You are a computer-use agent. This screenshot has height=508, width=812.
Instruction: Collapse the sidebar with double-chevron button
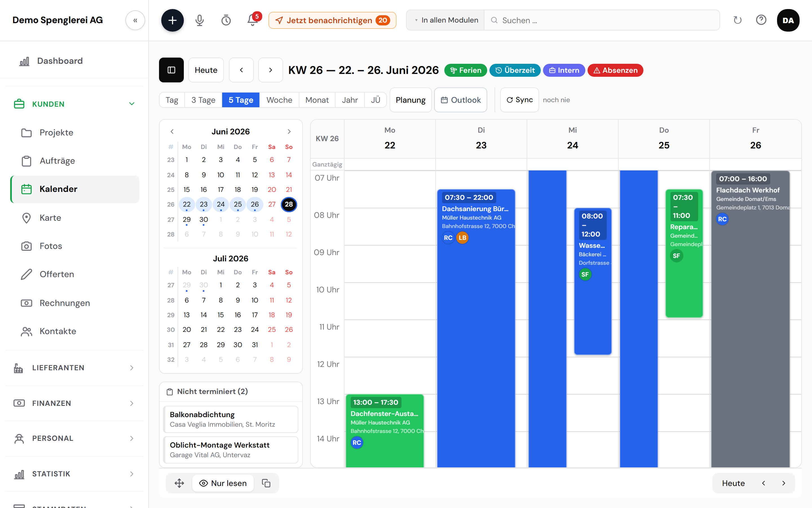[x=135, y=20]
